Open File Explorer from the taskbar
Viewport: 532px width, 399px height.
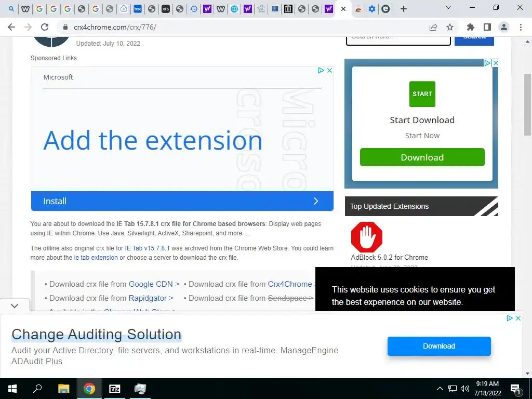click(63, 389)
